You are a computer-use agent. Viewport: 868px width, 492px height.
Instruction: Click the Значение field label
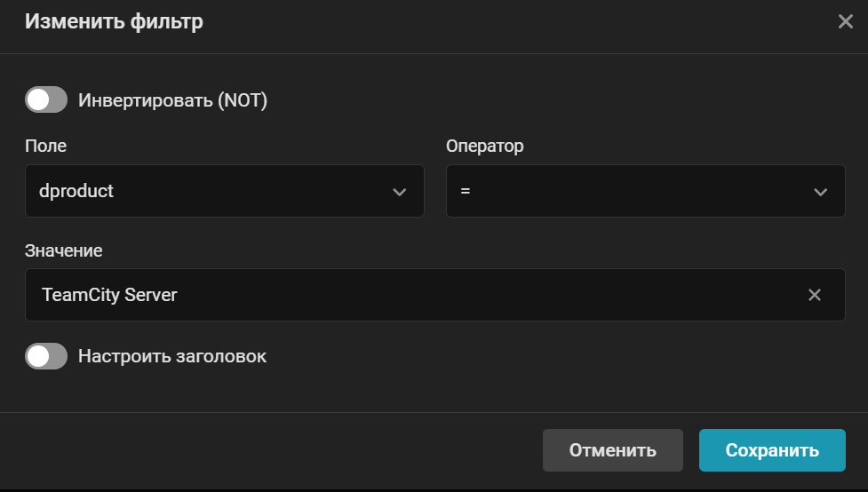point(63,250)
